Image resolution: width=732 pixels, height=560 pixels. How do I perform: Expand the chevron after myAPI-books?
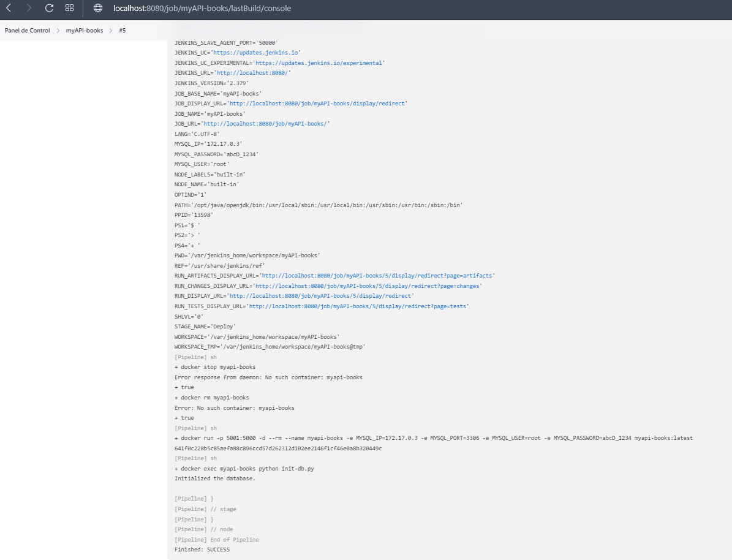pyautogui.click(x=110, y=29)
